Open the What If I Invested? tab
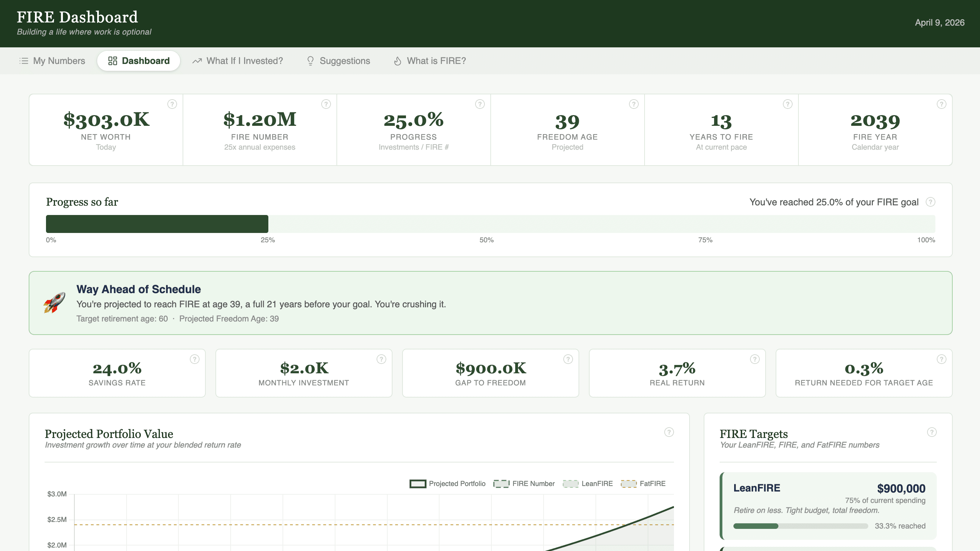Viewport: 980px width, 551px height. click(238, 61)
